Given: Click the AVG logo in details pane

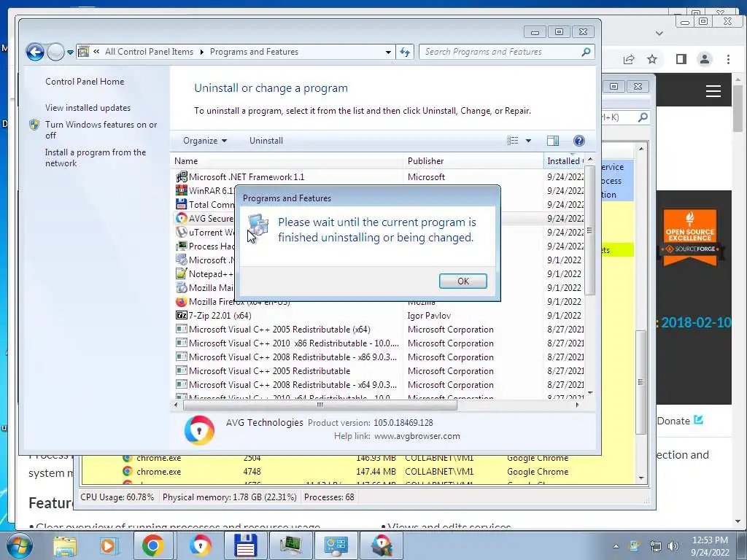Looking at the screenshot, I should point(199,430).
